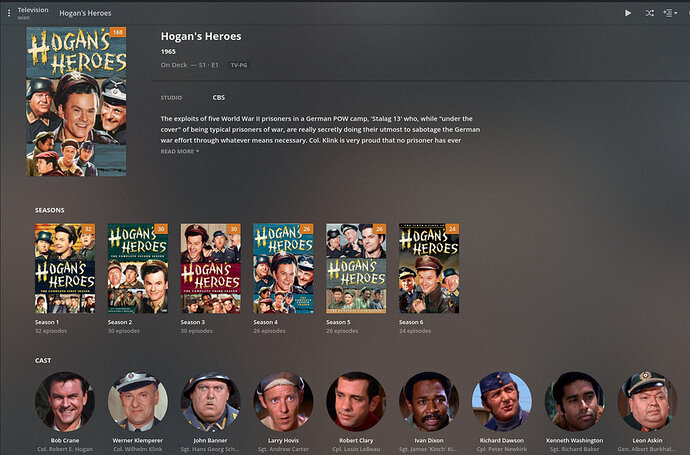
Task: Open the Season 3 poster
Action: 211,268
